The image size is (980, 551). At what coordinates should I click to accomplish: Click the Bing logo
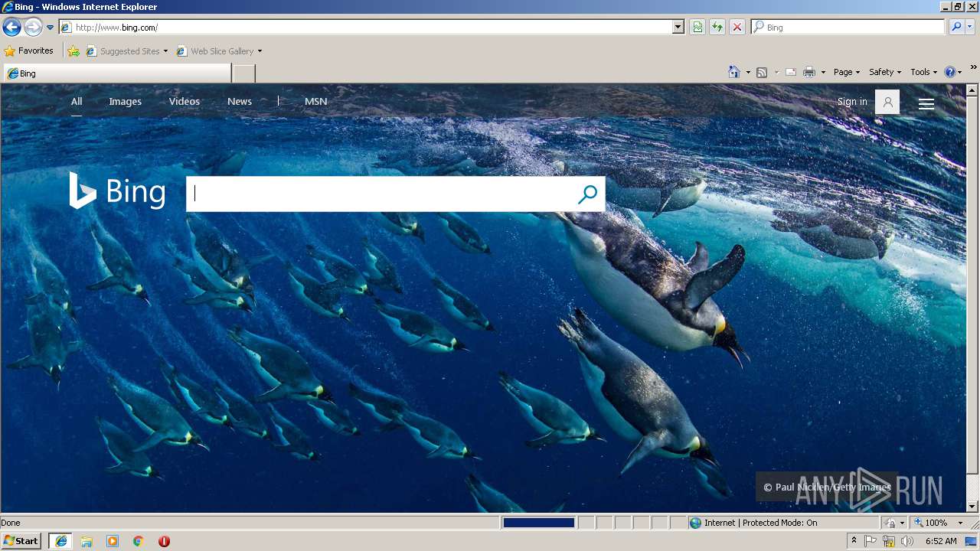tap(117, 191)
